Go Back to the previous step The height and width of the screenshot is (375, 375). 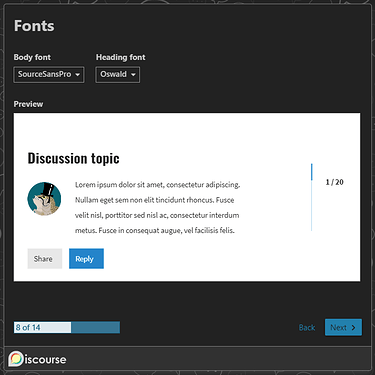pyautogui.click(x=307, y=328)
